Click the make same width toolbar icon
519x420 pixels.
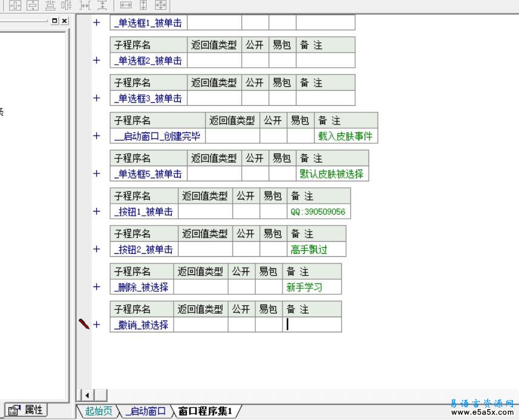tap(126, 5)
